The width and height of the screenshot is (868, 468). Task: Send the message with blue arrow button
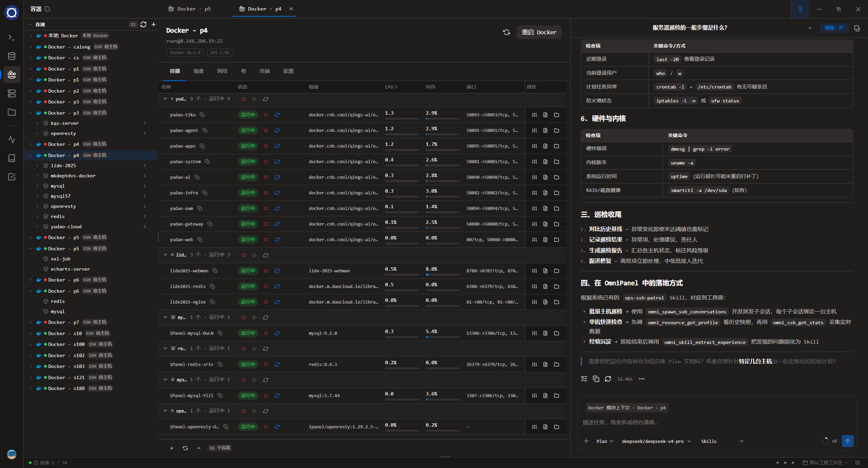tap(848, 441)
